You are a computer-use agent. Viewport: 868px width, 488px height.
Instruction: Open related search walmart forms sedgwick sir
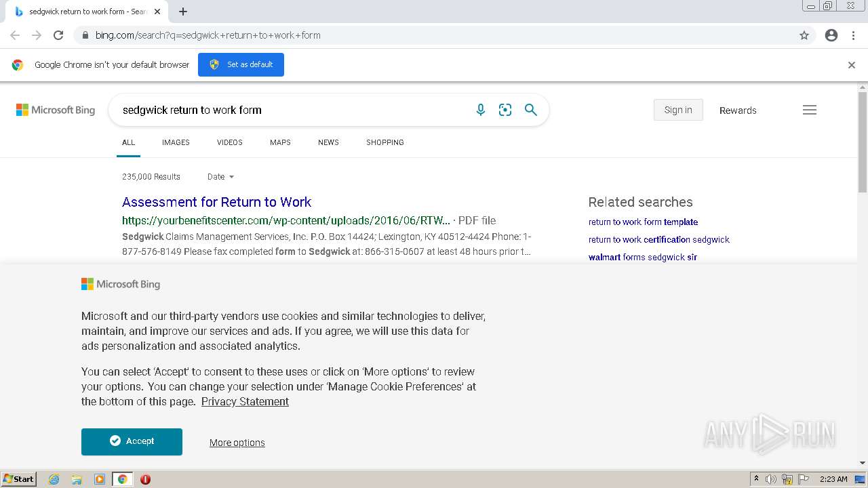click(643, 257)
